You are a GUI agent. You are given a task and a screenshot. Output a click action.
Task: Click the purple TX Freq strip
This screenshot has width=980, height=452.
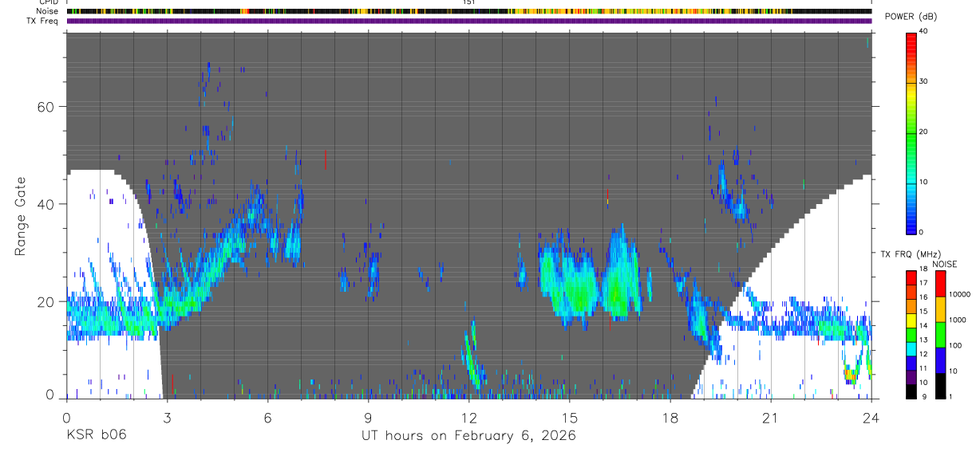point(469,21)
